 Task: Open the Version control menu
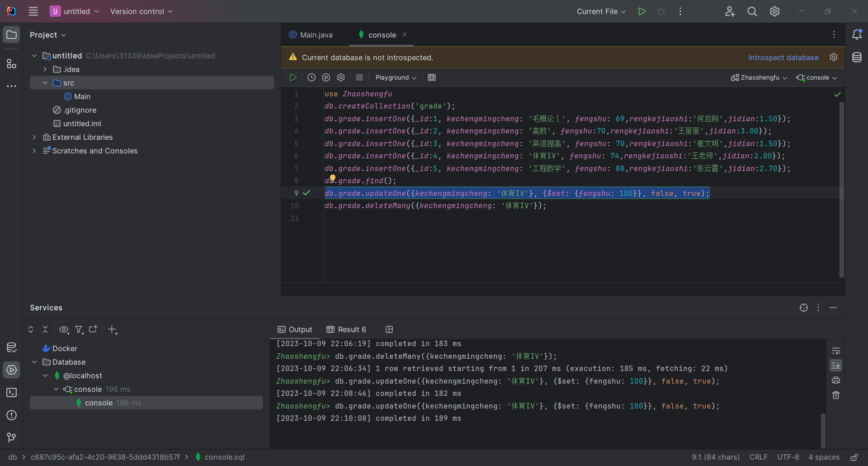point(141,11)
